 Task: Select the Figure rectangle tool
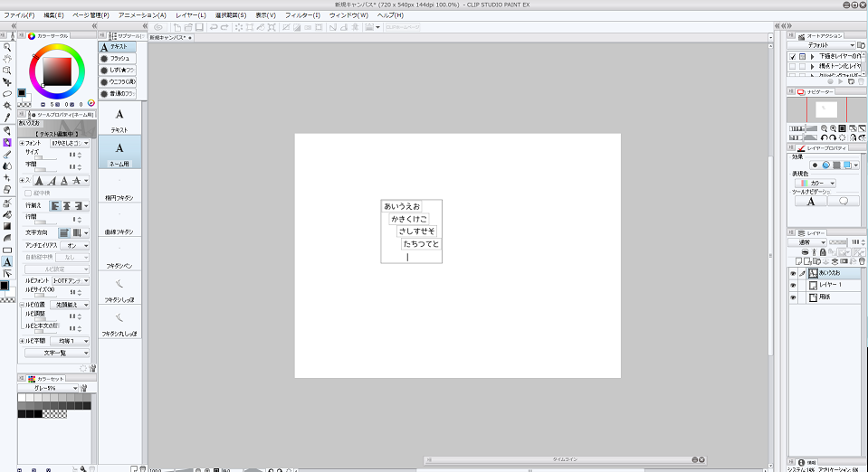(7, 250)
